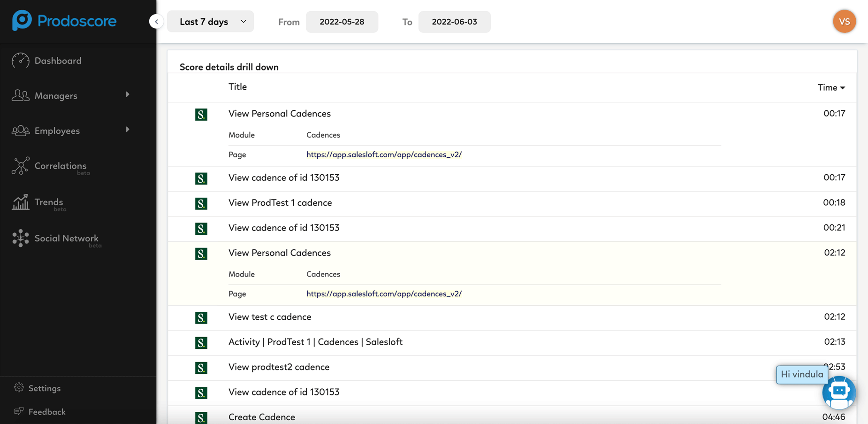The width and height of the screenshot is (868, 424).
Task: Click the Managers people icon
Action: point(21,95)
